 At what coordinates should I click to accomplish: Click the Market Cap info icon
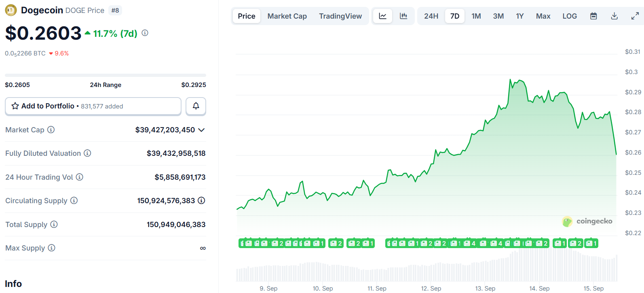click(51, 130)
